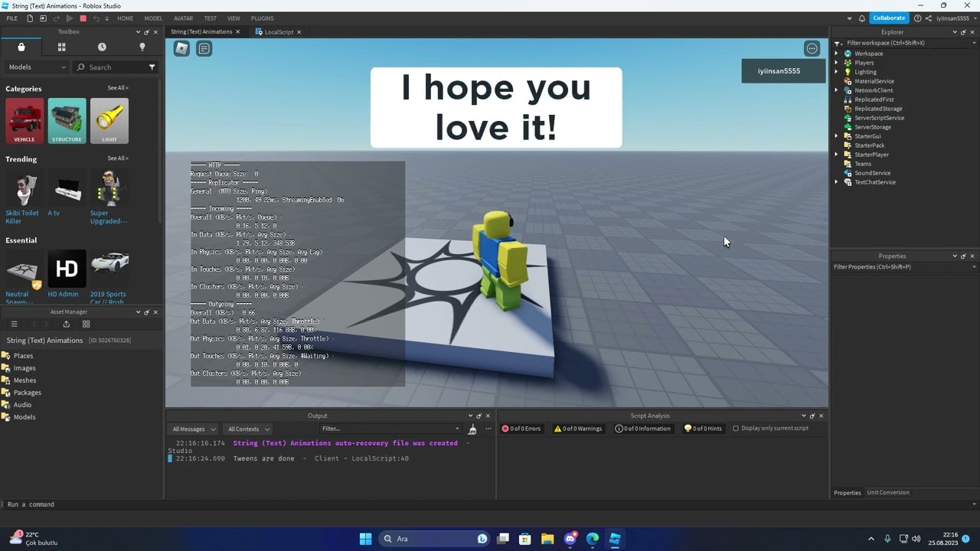Click the Asset Manager hamburger menu icon
This screenshot has height=551, width=980.
(14, 324)
